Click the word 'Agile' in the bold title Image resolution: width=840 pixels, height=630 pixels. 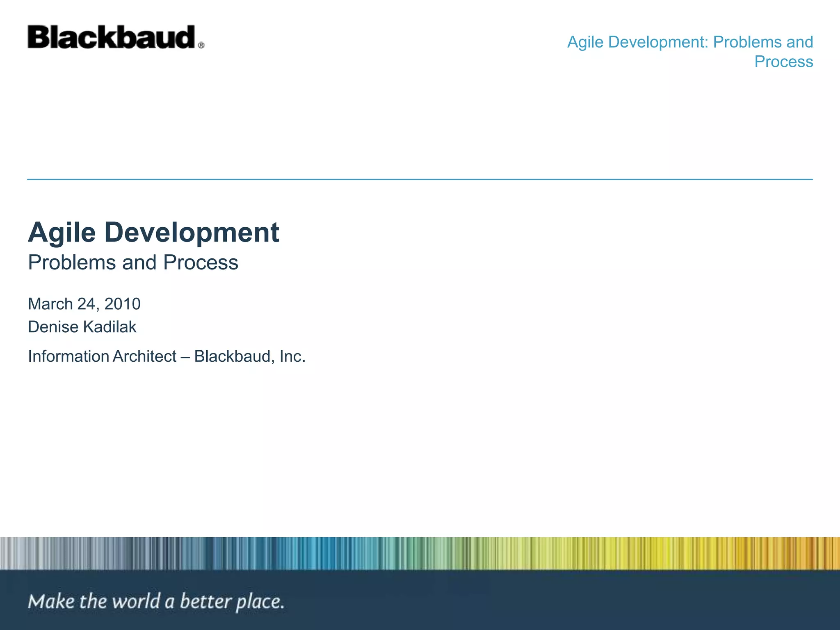pos(62,233)
